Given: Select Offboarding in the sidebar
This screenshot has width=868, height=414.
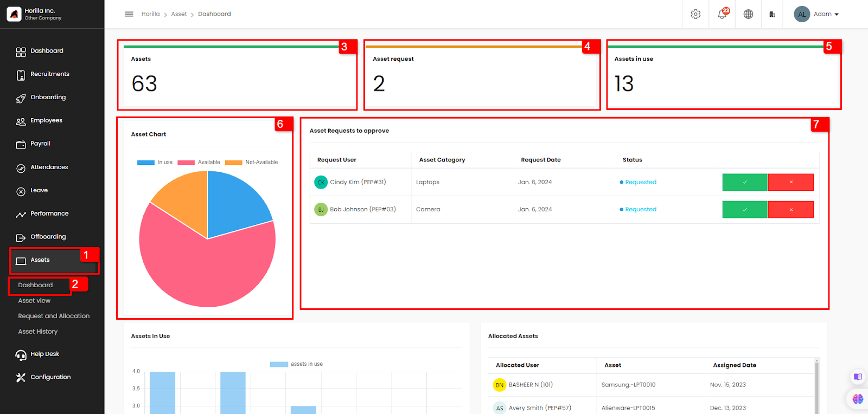Looking at the screenshot, I should pos(41,237).
